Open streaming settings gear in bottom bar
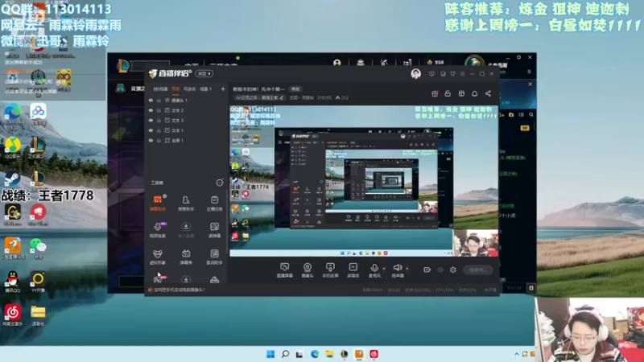This screenshot has width=644, height=362. pyautogui.click(x=453, y=269)
